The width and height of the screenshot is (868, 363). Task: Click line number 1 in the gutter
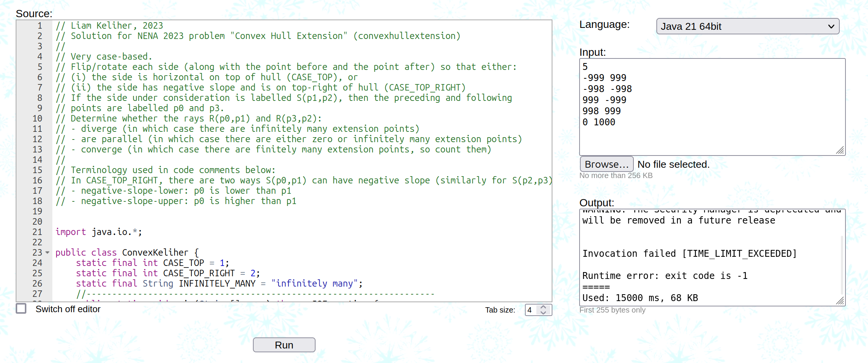point(40,26)
